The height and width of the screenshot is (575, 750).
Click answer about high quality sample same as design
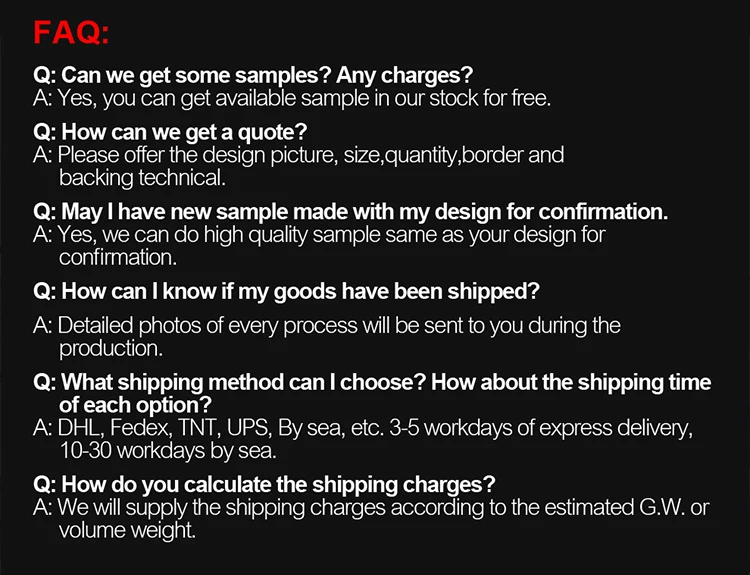[319, 235]
